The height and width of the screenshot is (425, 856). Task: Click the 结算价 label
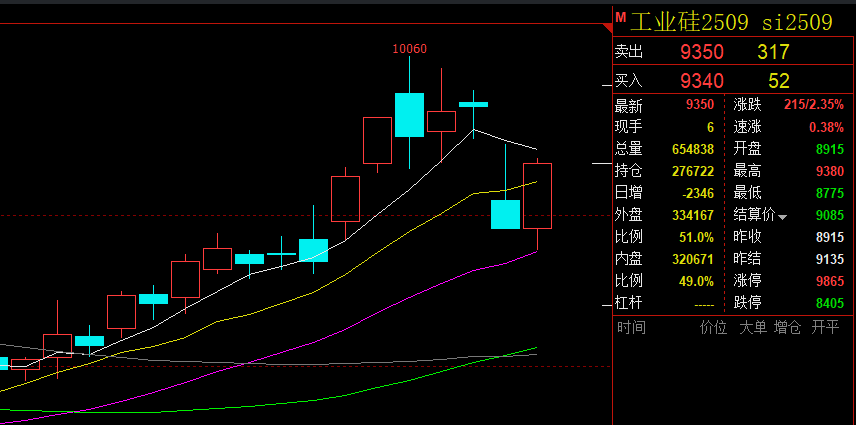click(x=754, y=215)
